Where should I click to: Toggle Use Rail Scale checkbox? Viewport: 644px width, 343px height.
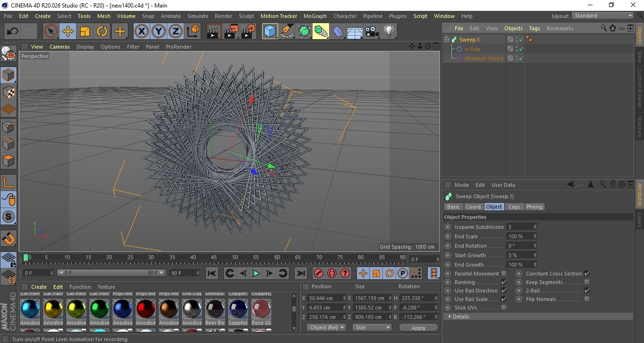[504, 299]
